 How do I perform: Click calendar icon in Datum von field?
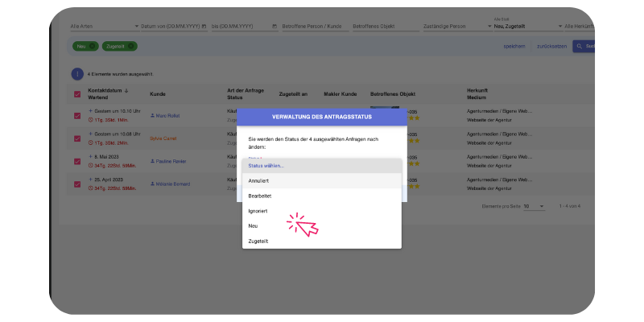pyautogui.click(x=204, y=26)
